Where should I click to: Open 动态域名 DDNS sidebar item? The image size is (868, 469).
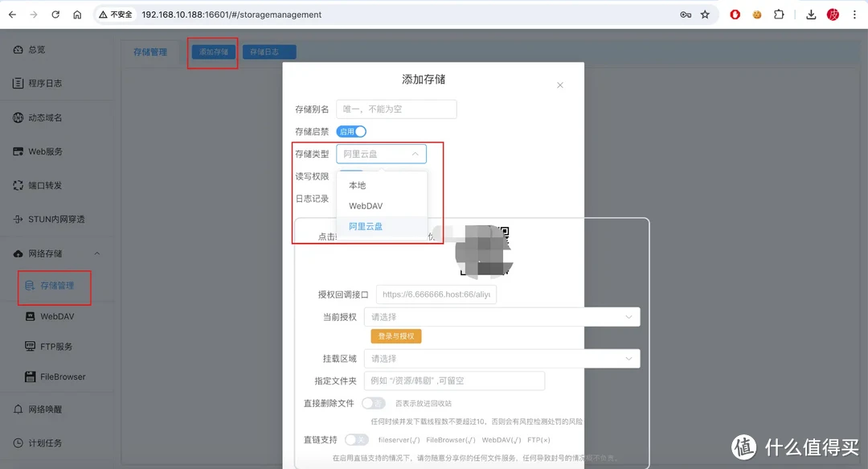coord(45,117)
